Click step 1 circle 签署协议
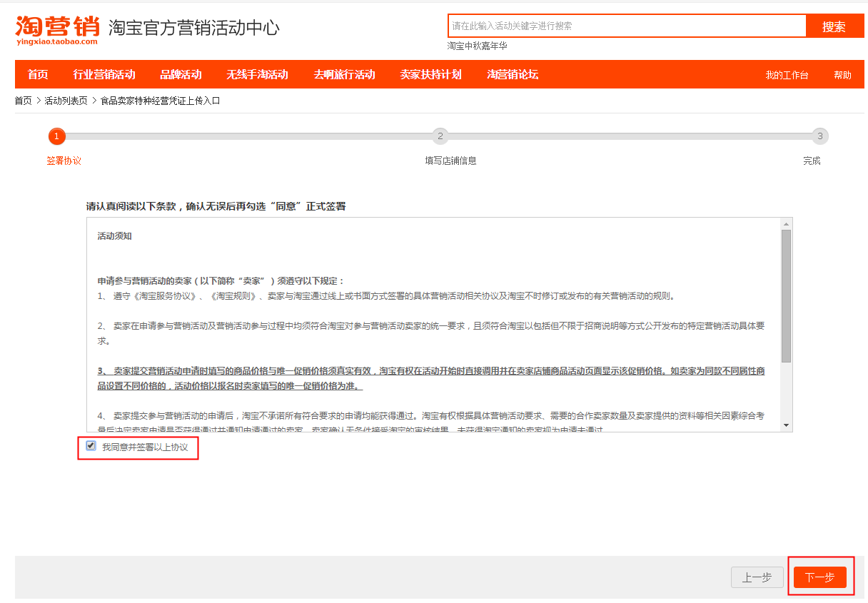Viewport: 868px width, 603px height. coord(57,136)
